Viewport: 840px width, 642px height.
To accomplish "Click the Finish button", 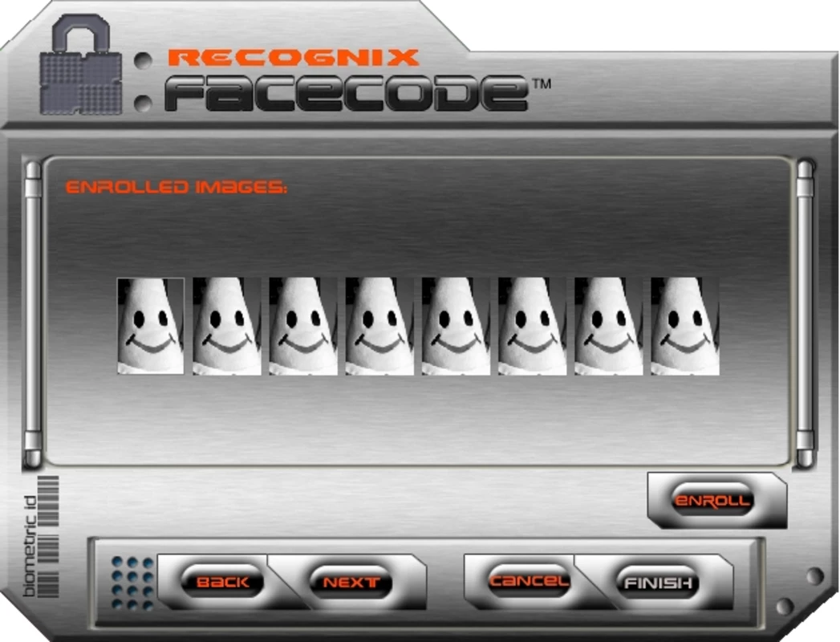I will [x=658, y=583].
